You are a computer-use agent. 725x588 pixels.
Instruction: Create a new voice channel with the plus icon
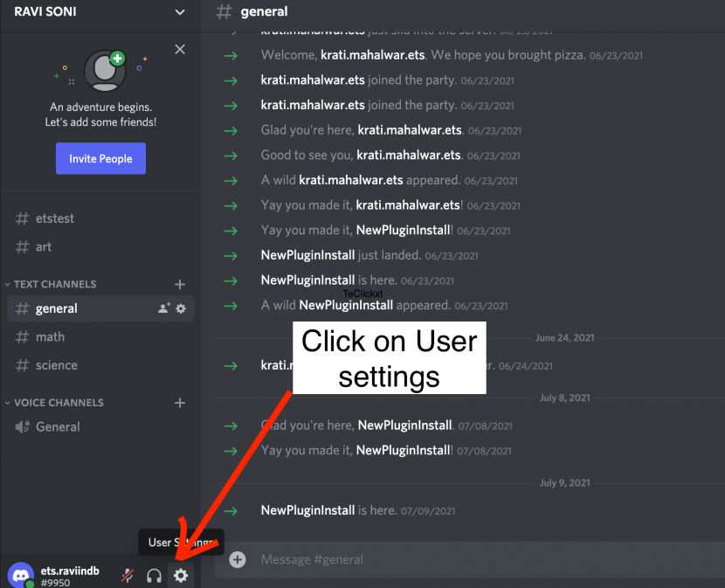180,403
